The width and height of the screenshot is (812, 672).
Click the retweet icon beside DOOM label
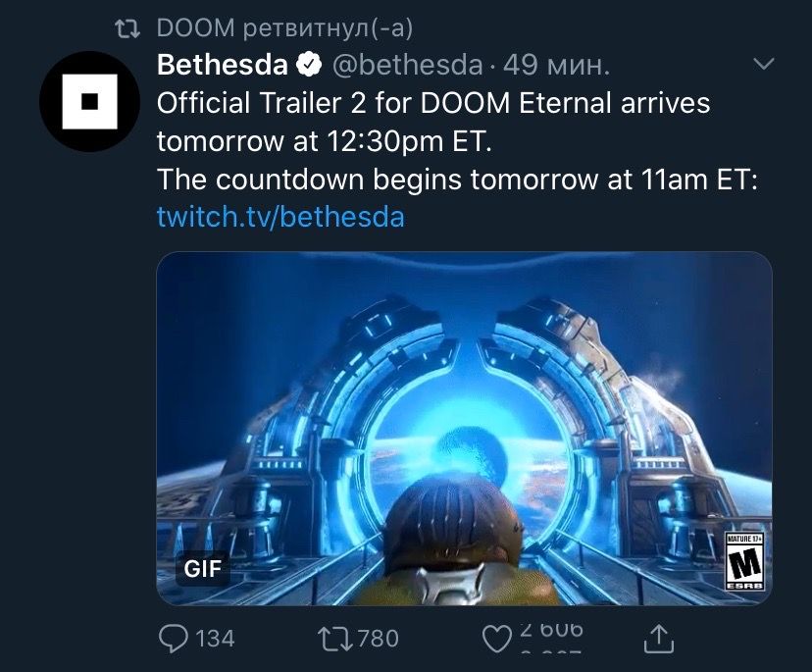pyautogui.click(x=127, y=29)
